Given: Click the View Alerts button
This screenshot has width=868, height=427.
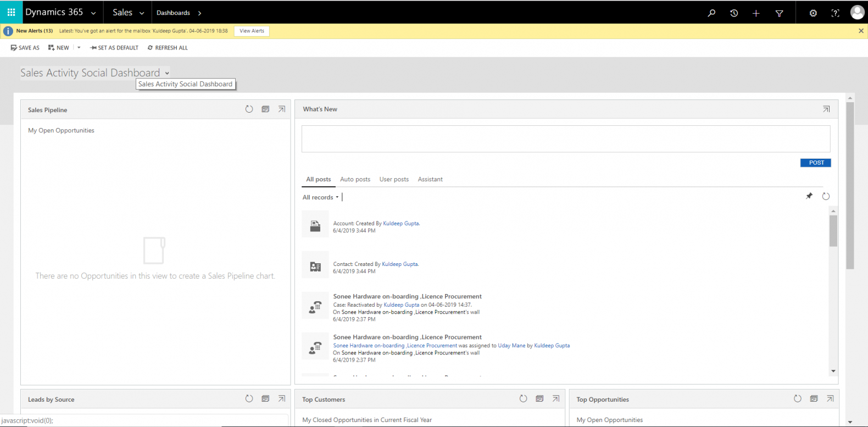Looking at the screenshot, I should point(252,31).
